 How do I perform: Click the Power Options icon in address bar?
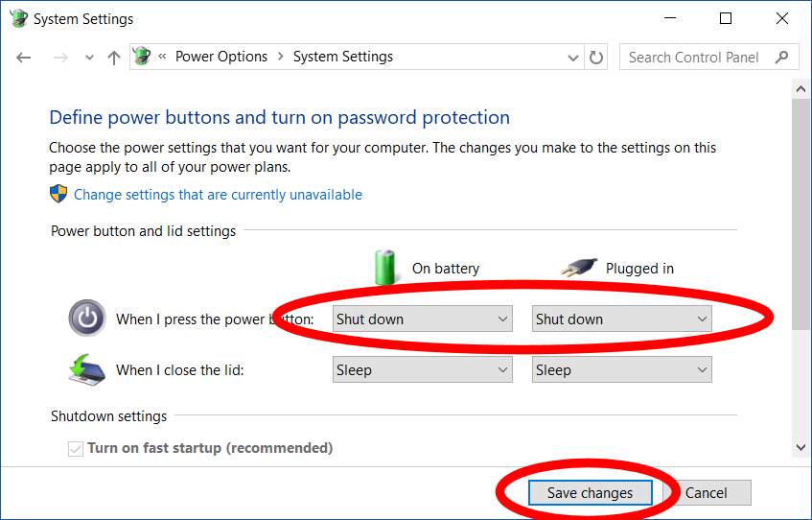(142, 57)
